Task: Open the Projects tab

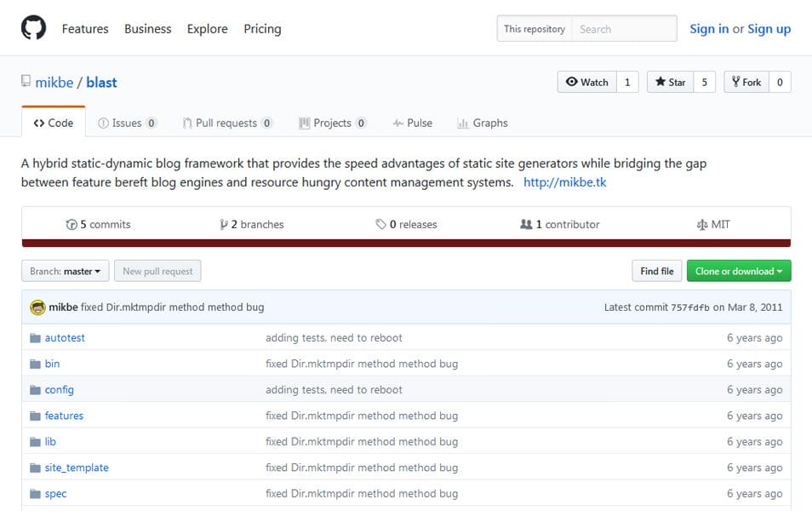Action: pos(333,123)
